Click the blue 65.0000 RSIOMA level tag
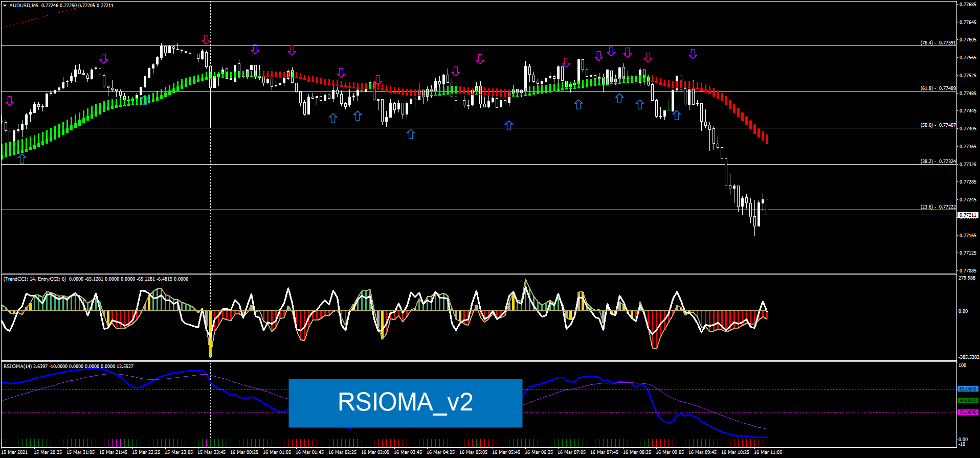The width and height of the screenshot is (980, 458). 967,389
